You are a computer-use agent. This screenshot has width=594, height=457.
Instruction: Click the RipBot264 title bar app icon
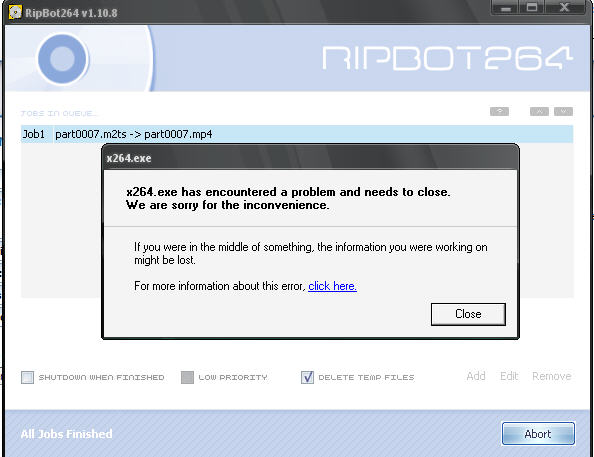[15, 12]
